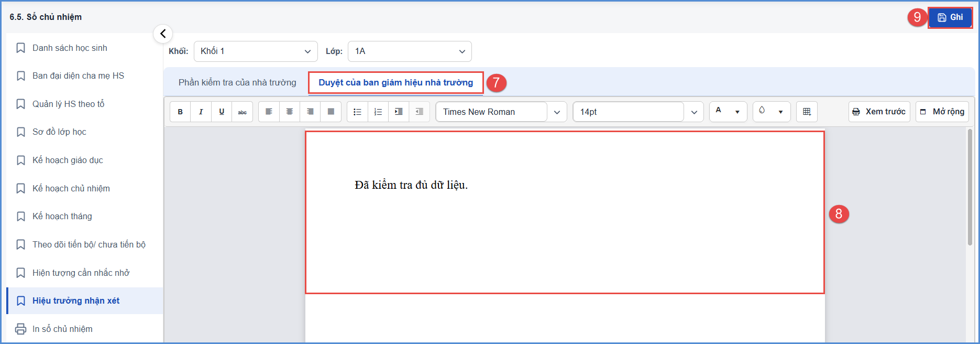
Task: Preview document with Xem trước button
Action: pyautogui.click(x=879, y=112)
